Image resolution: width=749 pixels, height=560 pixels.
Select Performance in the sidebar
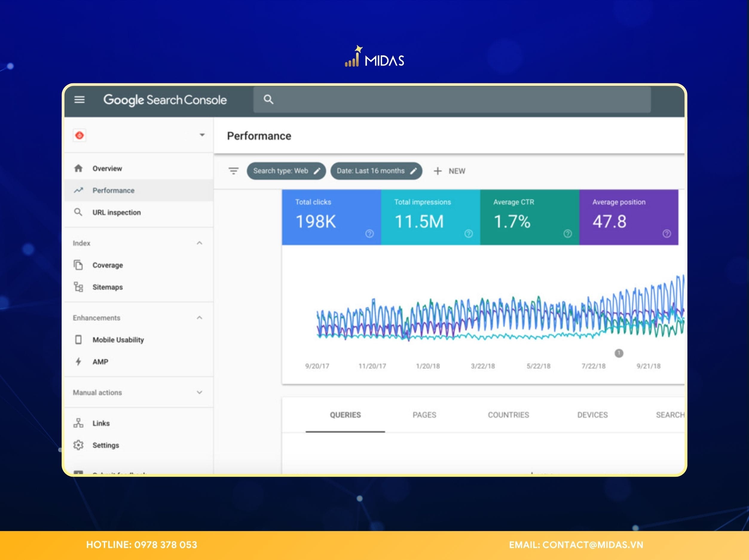[139, 190]
